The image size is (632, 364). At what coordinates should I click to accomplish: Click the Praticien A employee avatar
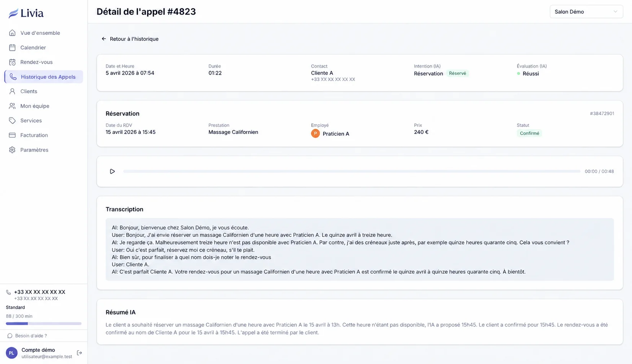click(315, 133)
